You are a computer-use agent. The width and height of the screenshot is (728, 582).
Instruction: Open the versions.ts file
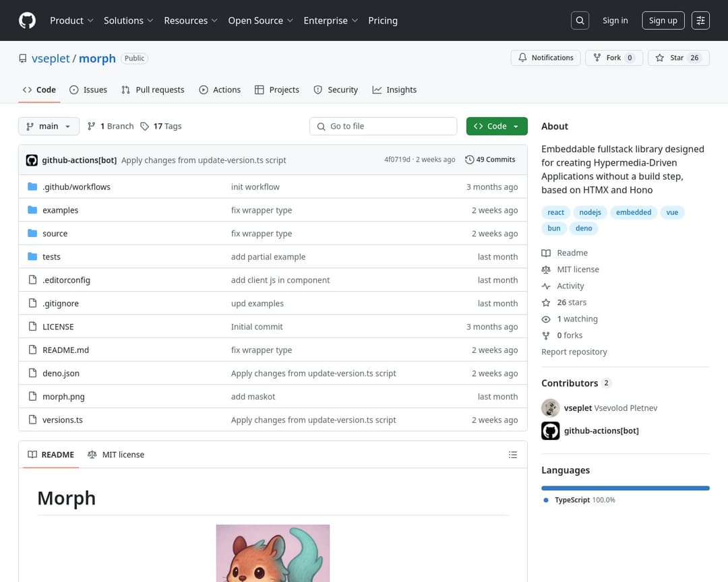(63, 420)
